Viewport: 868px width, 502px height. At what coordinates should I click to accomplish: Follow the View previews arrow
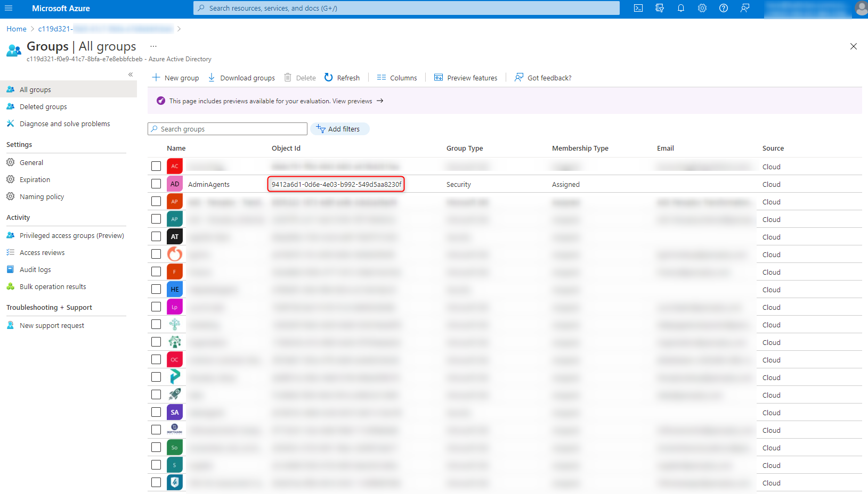point(380,101)
